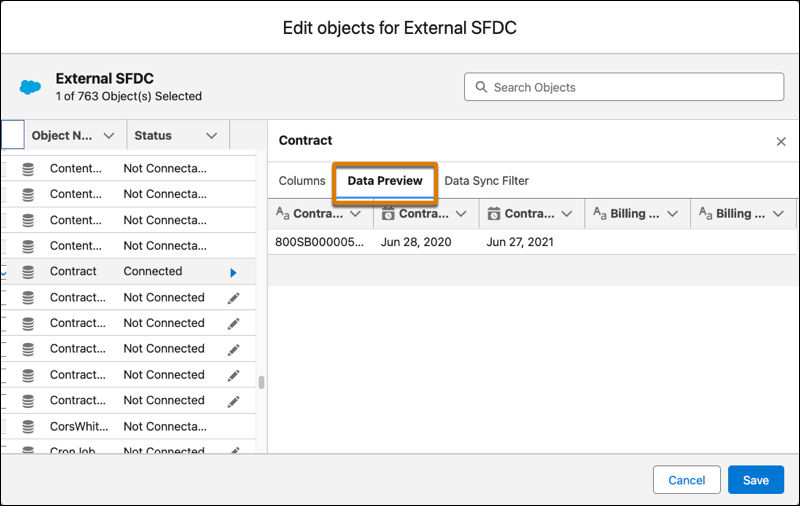Screen dimensions: 800x506
Task: Open the Object N... column header menu chevron
Action: pos(109,136)
